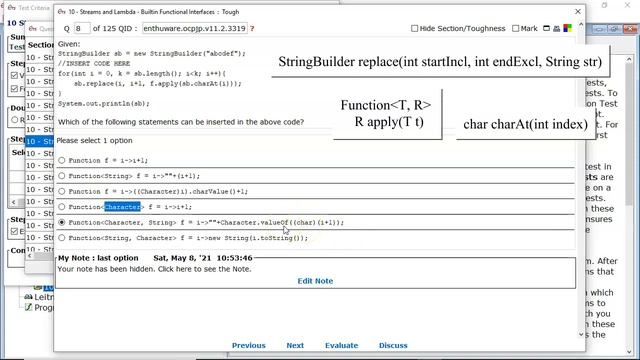
Task: Click Evaluate to check the answer
Action: [x=341, y=345]
